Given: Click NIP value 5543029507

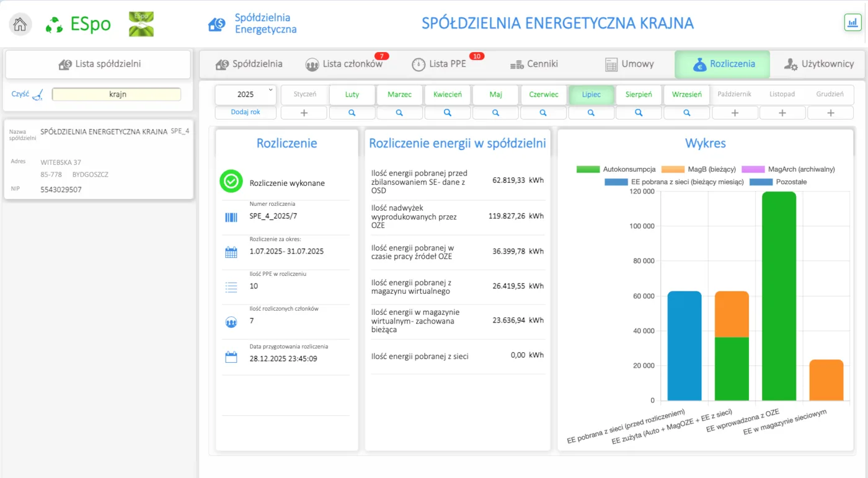Looking at the screenshot, I should (x=61, y=190).
